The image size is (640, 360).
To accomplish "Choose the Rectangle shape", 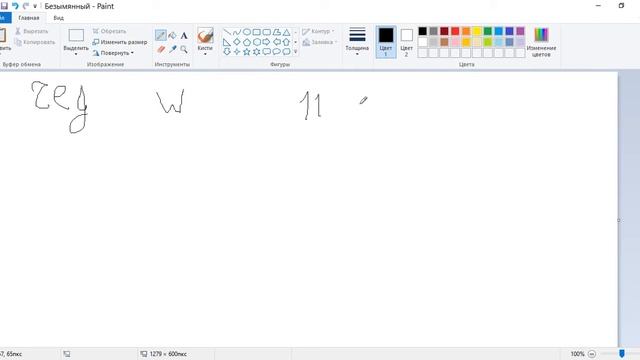I will [257, 32].
